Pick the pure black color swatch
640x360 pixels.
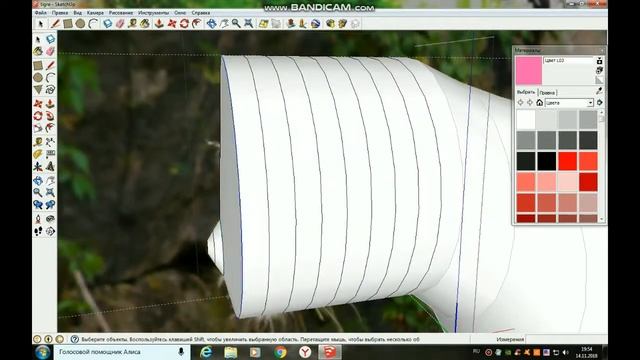[547, 161]
